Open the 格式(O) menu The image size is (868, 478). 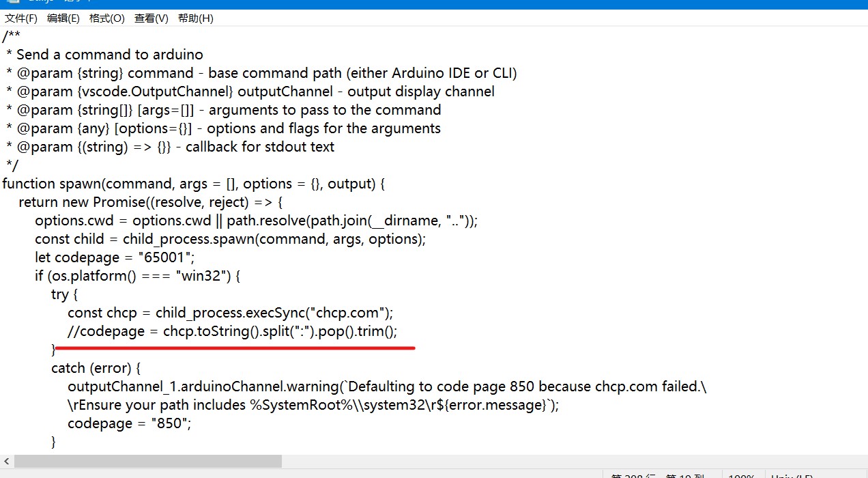[107, 18]
